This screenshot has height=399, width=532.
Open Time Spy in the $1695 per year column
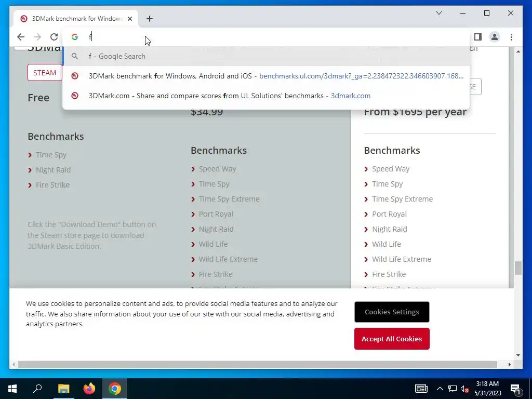(387, 184)
